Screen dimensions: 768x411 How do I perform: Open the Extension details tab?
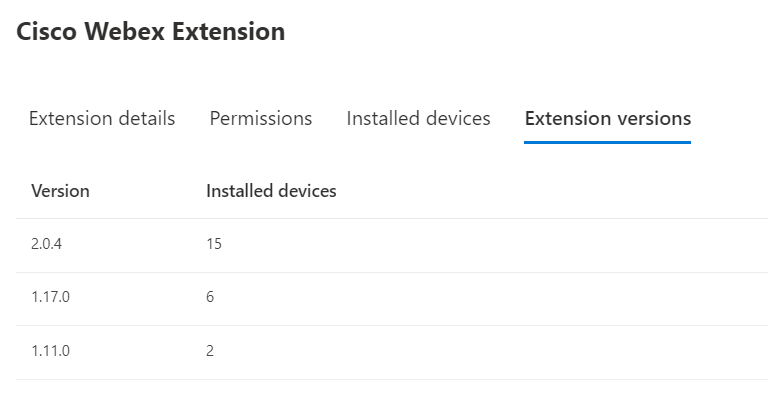click(102, 119)
